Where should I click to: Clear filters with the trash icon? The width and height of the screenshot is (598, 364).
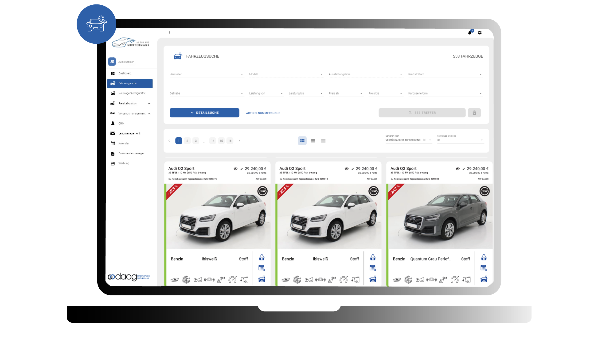(x=474, y=113)
